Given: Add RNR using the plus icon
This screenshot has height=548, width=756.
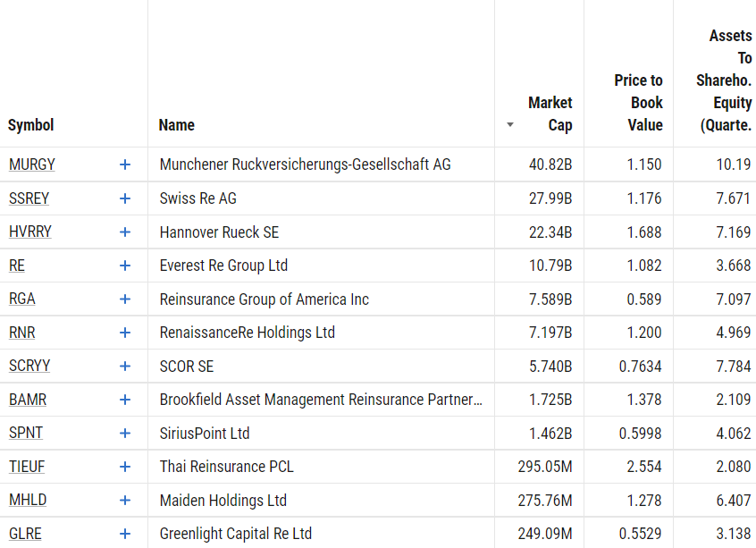Looking at the screenshot, I should [x=125, y=333].
